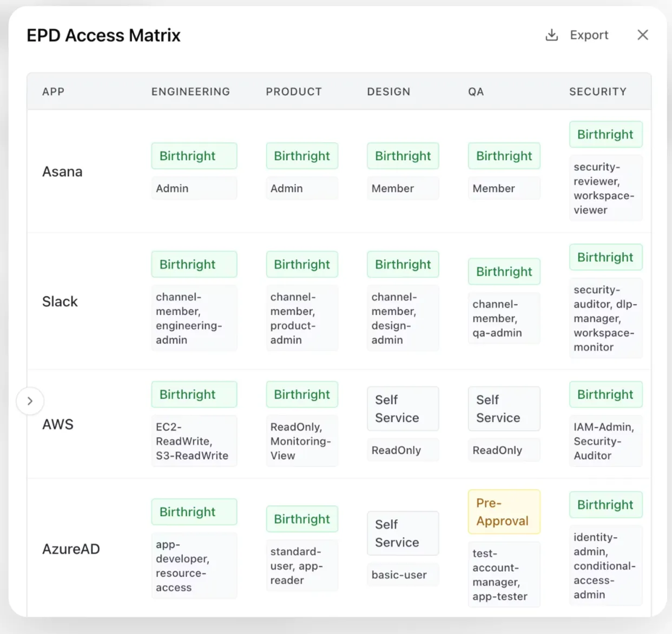Click the Export download icon
Image resolution: width=672 pixels, height=634 pixels.
551,35
